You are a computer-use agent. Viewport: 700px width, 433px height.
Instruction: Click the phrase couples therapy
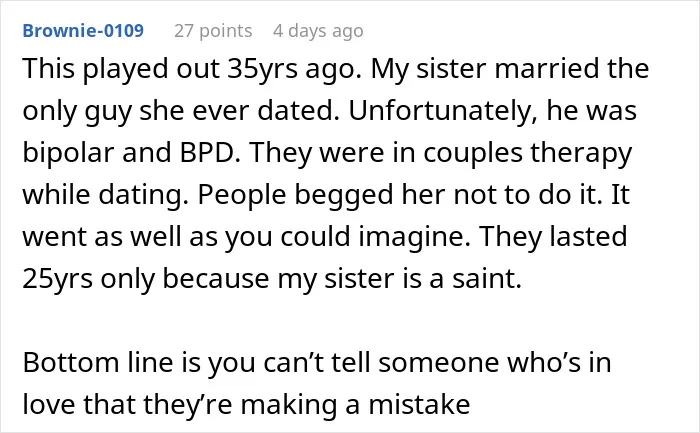pos(528,153)
